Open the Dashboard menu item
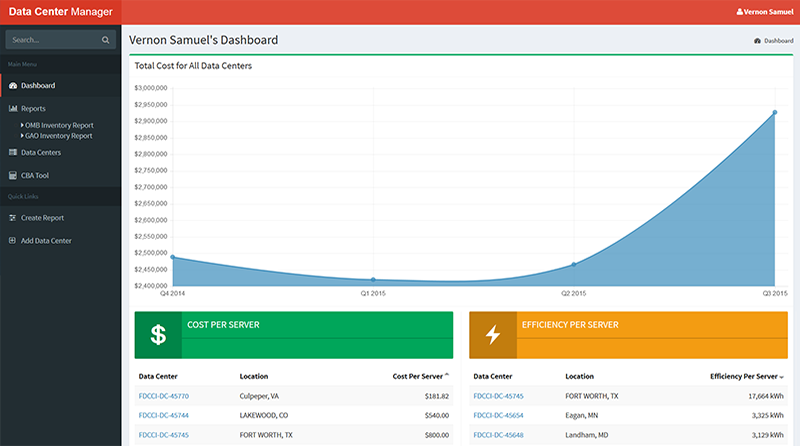 (61, 86)
